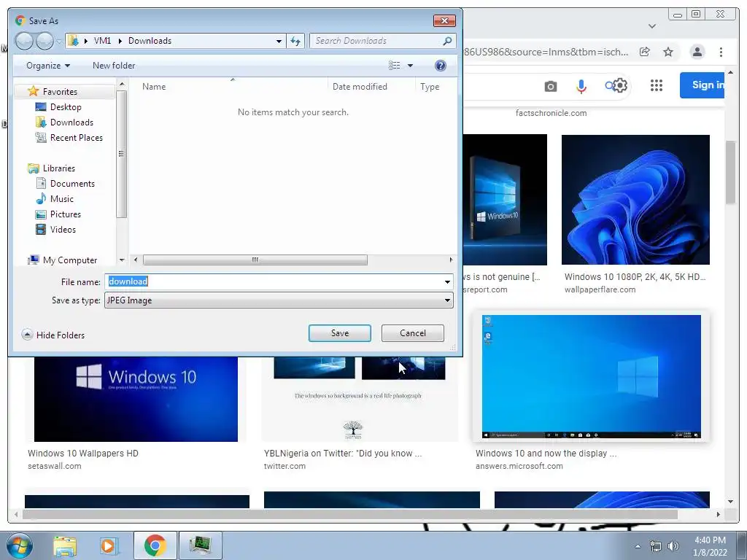
Task: Click the arrow before VM1 in breadcrumb
Action: pyautogui.click(x=86, y=41)
